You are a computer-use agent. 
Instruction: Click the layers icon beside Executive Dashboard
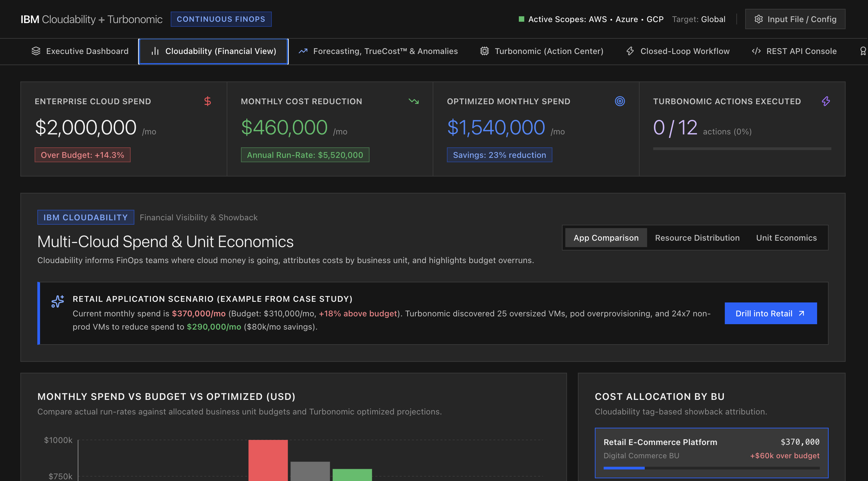36,51
